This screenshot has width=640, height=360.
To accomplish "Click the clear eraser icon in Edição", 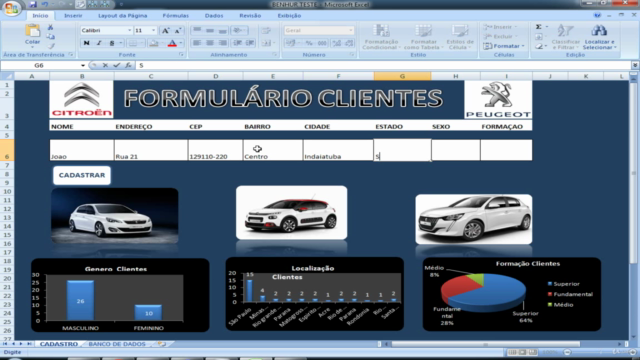I will tap(539, 47).
